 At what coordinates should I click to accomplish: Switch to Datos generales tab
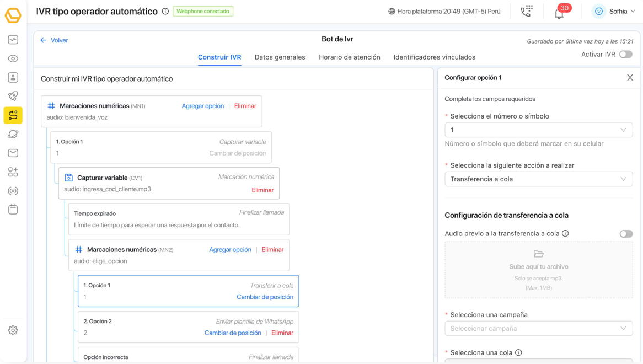click(280, 57)
